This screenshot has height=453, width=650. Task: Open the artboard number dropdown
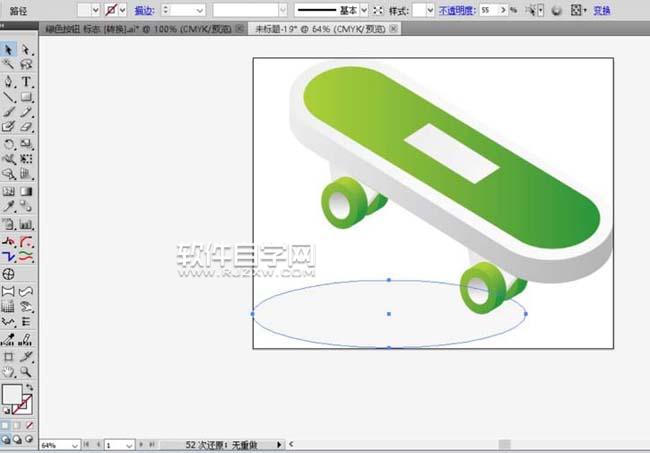click(x=129, y=446)
